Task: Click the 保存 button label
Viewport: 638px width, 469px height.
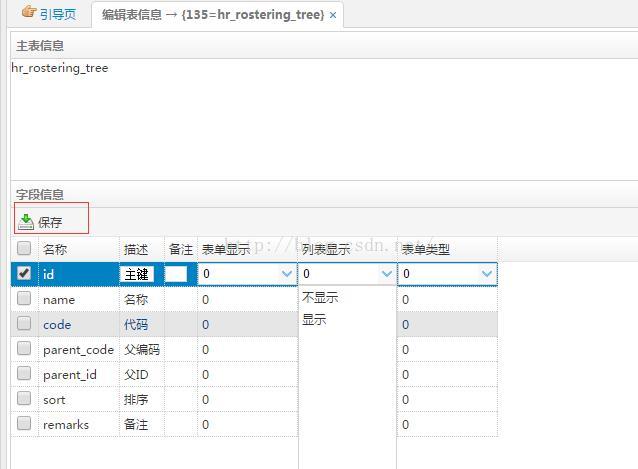Action: 50,222
